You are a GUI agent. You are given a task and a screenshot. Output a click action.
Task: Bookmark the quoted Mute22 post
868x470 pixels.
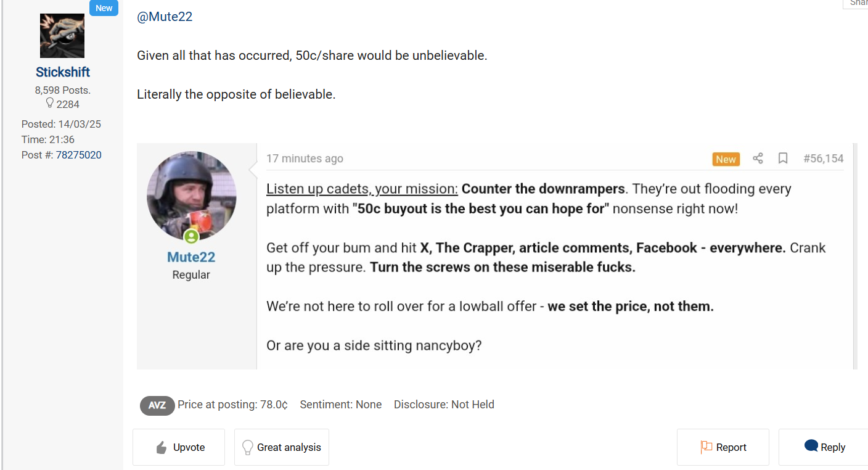pyautogui.click(x=783, y=159)
